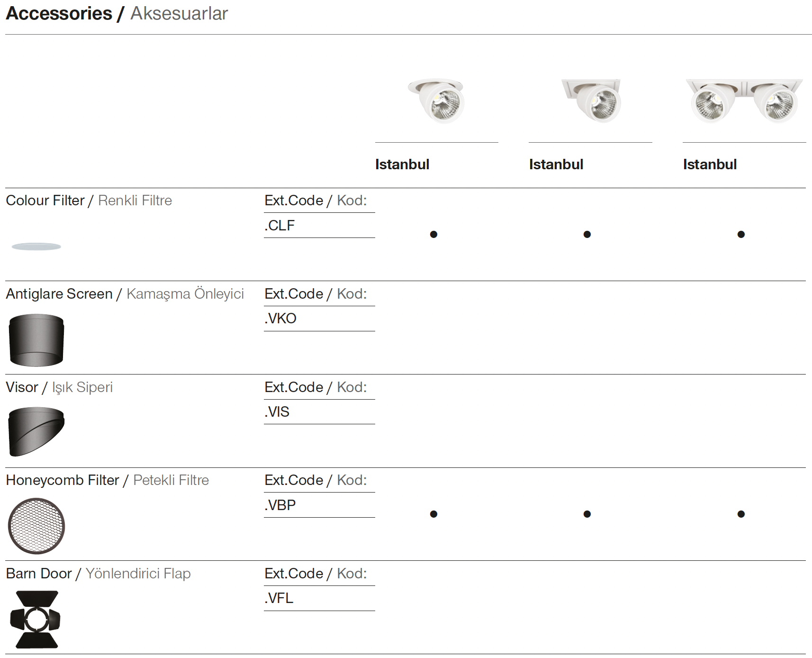Click the Honeycomb Filter / Petekli Filtre label
The width and height of the screenshot is (812, 658).
coord(107,480)
